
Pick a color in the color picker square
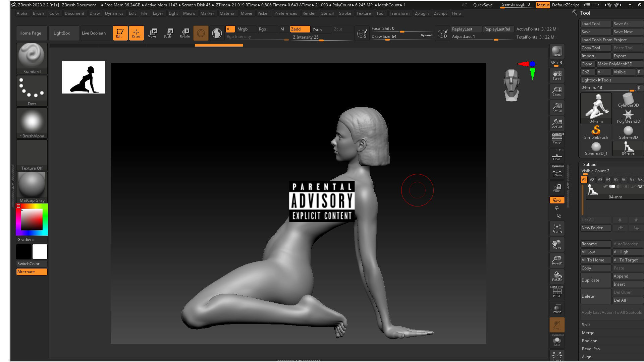[32, 219]
